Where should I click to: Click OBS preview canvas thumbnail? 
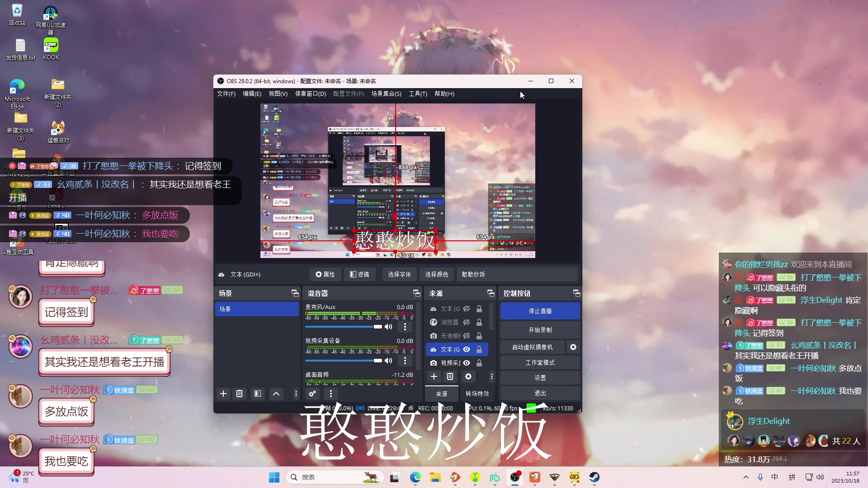pos(398,181)
